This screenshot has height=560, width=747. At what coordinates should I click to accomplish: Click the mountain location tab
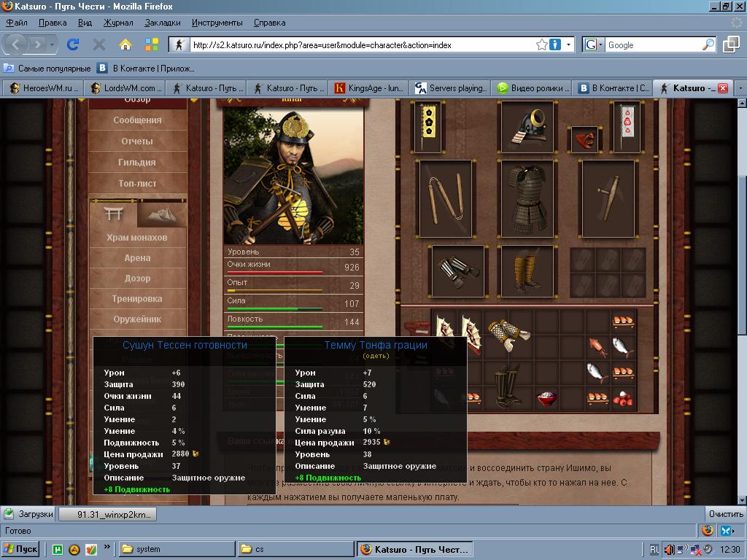click(162, 214)
